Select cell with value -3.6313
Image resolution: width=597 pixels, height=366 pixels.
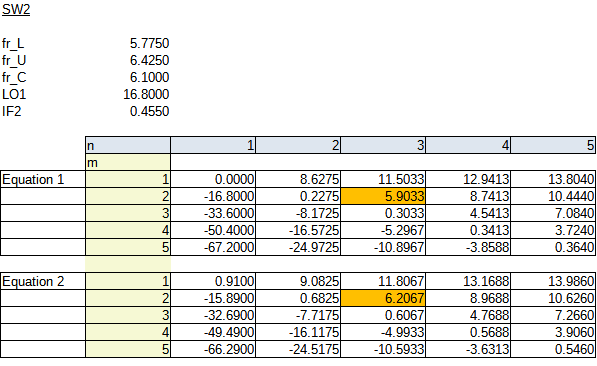(468, 349)
